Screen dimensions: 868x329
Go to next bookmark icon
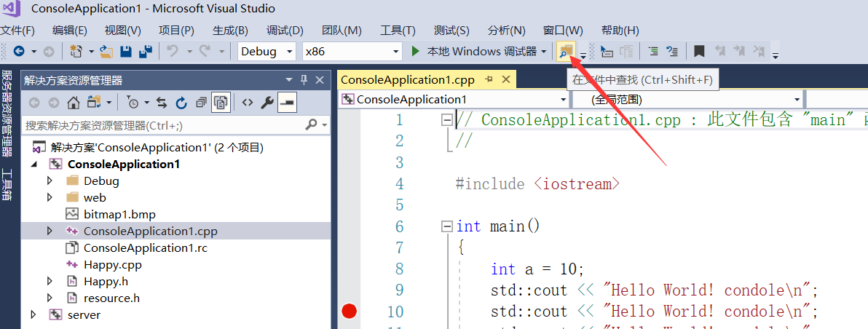point(739,52)
